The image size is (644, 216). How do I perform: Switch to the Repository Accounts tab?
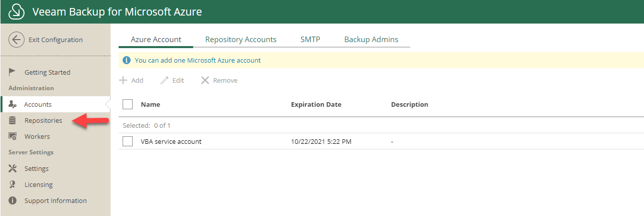(x=241, y=40)
